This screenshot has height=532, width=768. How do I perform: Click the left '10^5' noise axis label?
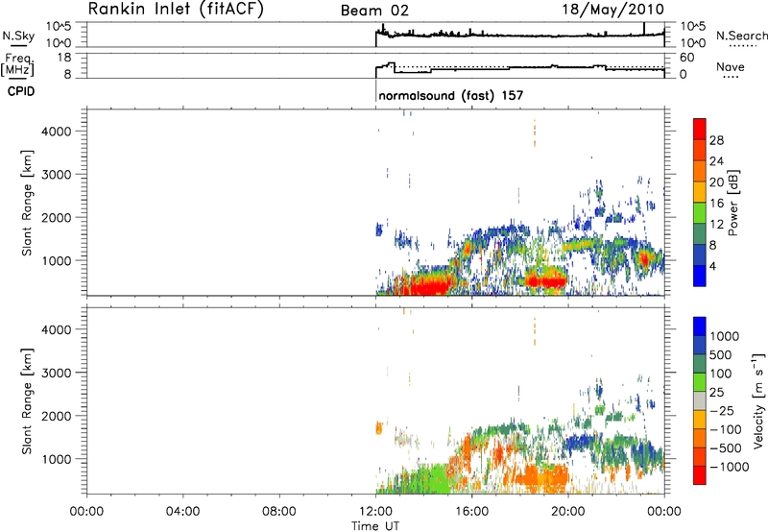[x=59, y=26]
